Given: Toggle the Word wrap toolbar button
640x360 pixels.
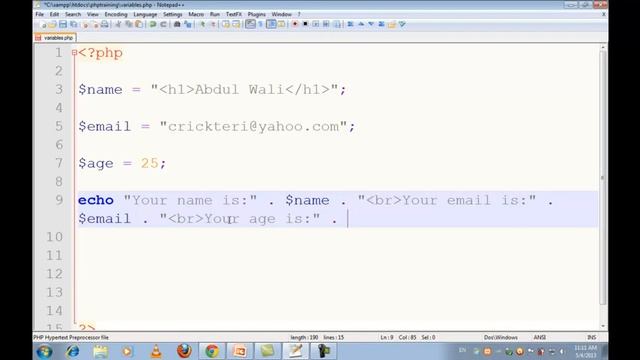Looking at the screenshot, I should 250,24.
